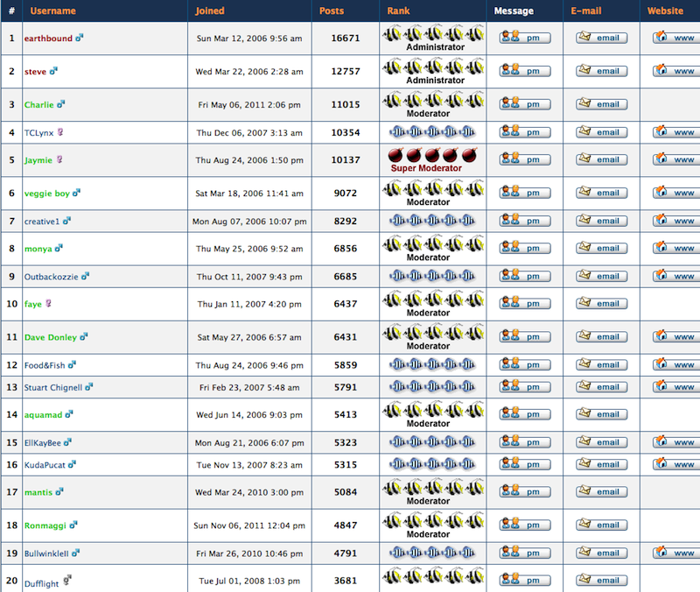Sort the table by the Posts column
Image resolution: width=700 pixels, height=592 pixels.
(x=331, y=11)
